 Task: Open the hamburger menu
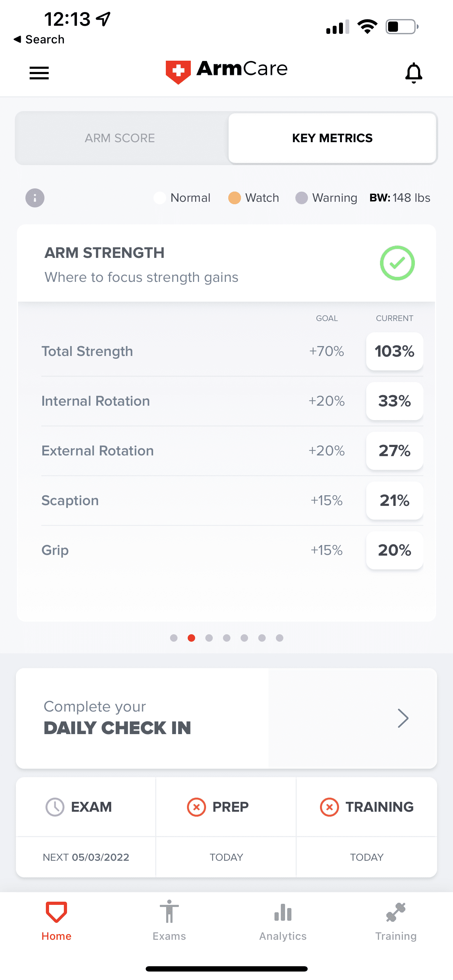(39, 73)
